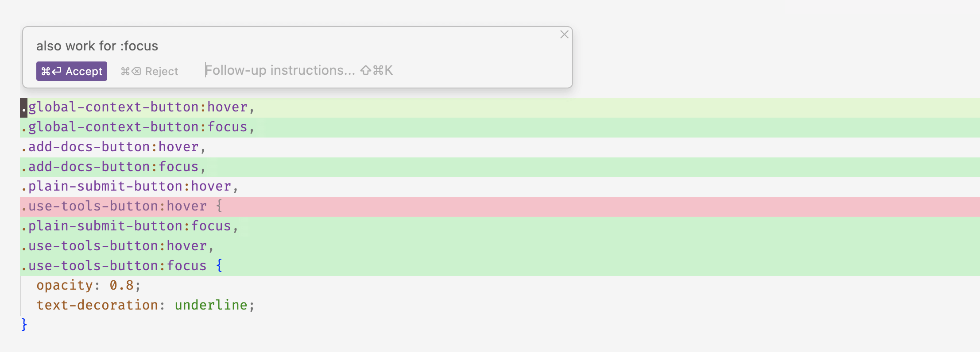Click the "also work for :focus" prompt text
This screenshot has width=980, height=352.
(97, 46)
